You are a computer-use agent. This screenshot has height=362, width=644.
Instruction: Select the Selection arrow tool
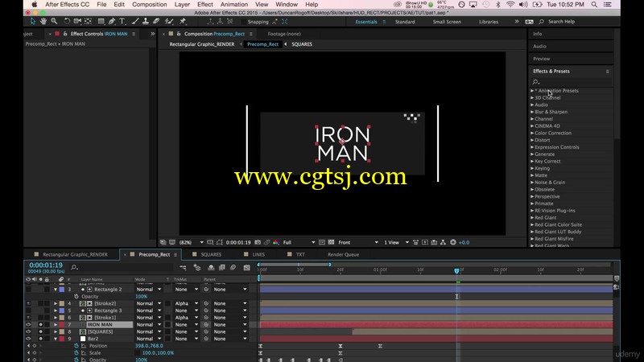[x=33, y=22]
